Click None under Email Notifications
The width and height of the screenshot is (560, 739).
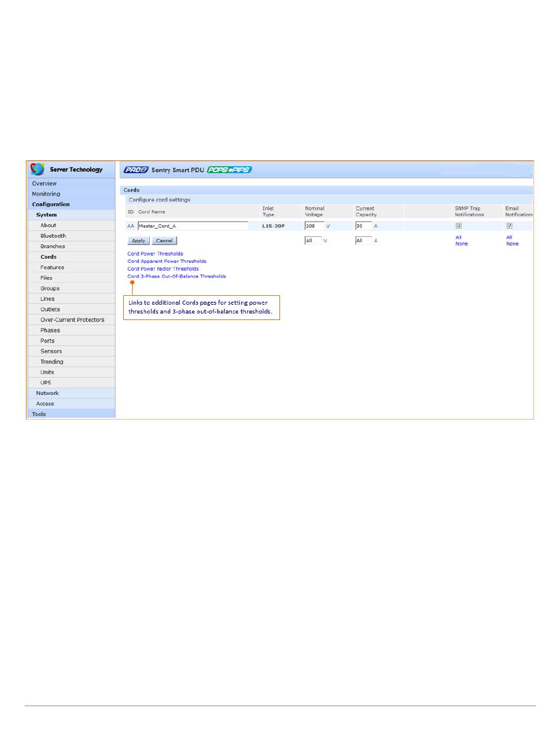[x=512, y=244]
